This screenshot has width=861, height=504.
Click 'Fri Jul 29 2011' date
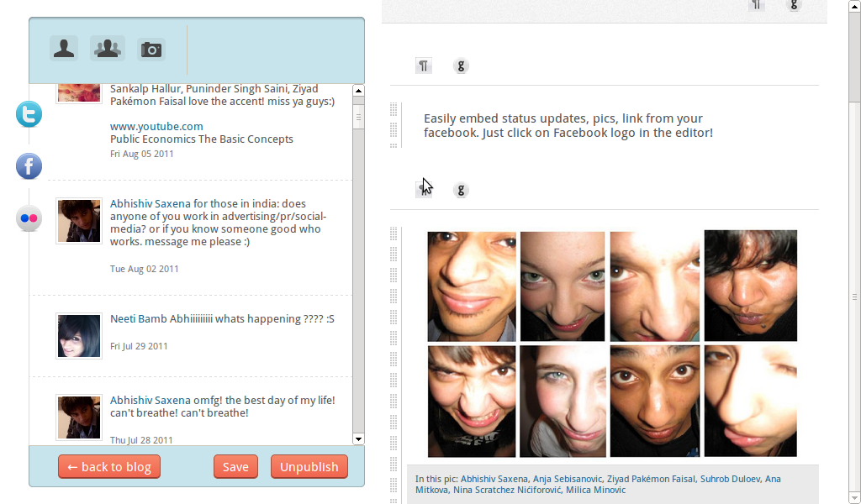(x=139, y=347)
